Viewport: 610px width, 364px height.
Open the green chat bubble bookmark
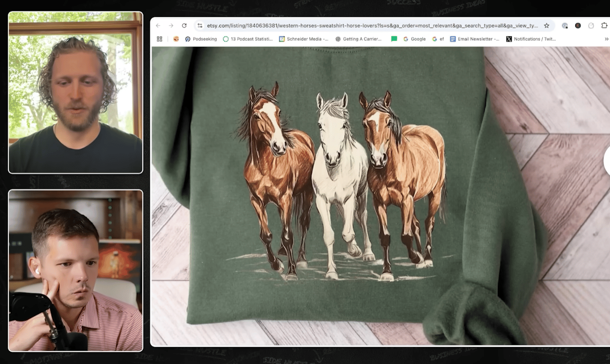coord(394,39)
